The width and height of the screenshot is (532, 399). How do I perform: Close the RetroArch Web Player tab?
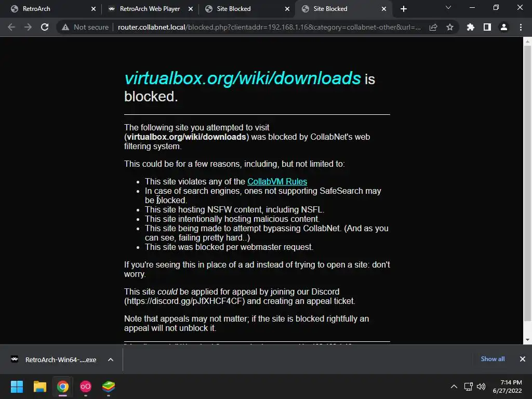191,9
